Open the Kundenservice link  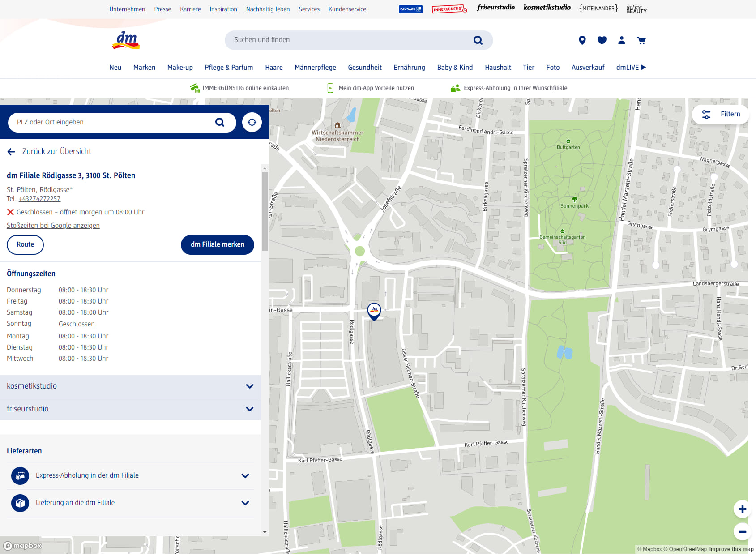pos(347,9)
